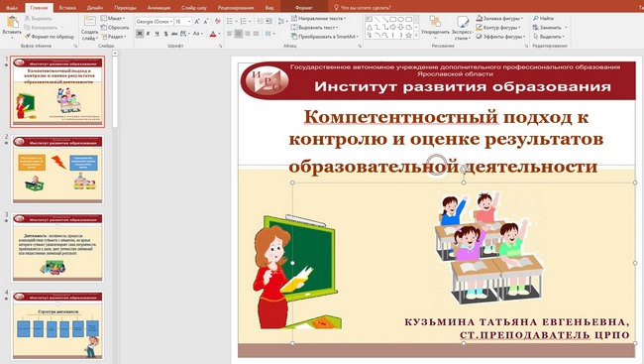Image resolution: width=644 pixels, height=364 pixels.
Task: Click the clear formatting eraser icon
Action: click(x=218, y=21)
